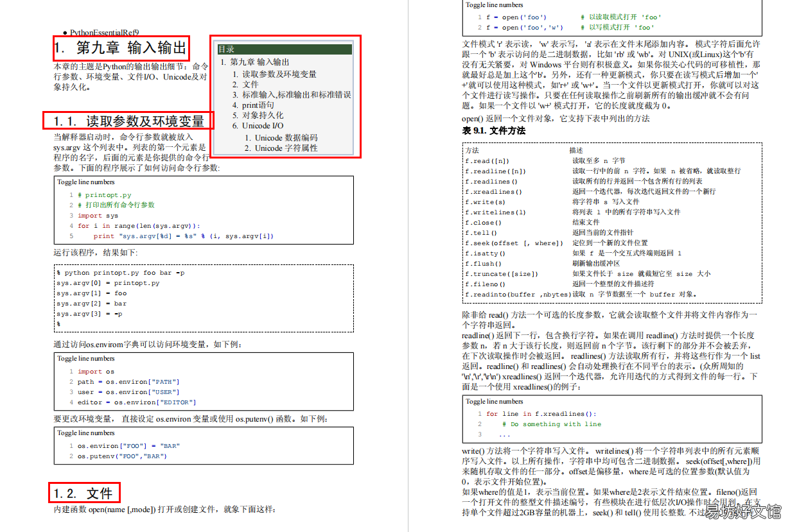799x532 pixels.
Task: Toggle line numbers for the os.putenv code
Action: pos(85,433)
